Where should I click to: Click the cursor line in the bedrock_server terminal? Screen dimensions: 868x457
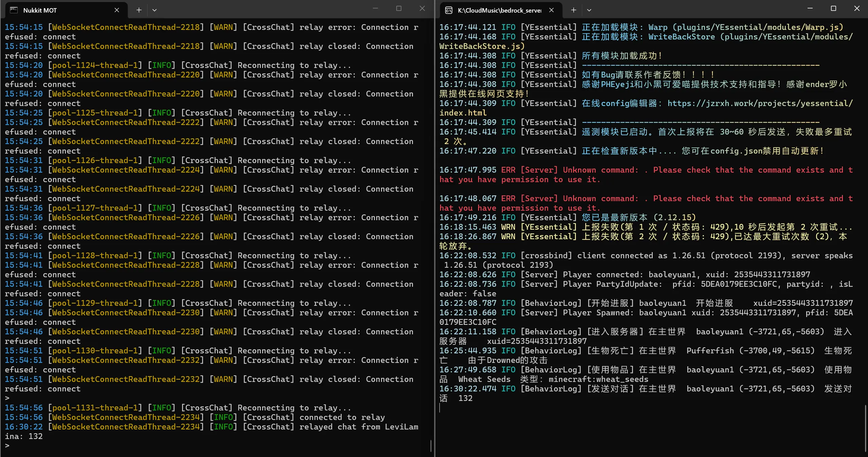440,408
